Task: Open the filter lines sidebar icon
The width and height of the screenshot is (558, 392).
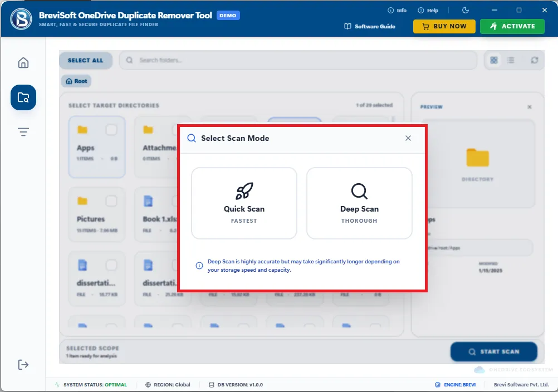Action: 23,132
